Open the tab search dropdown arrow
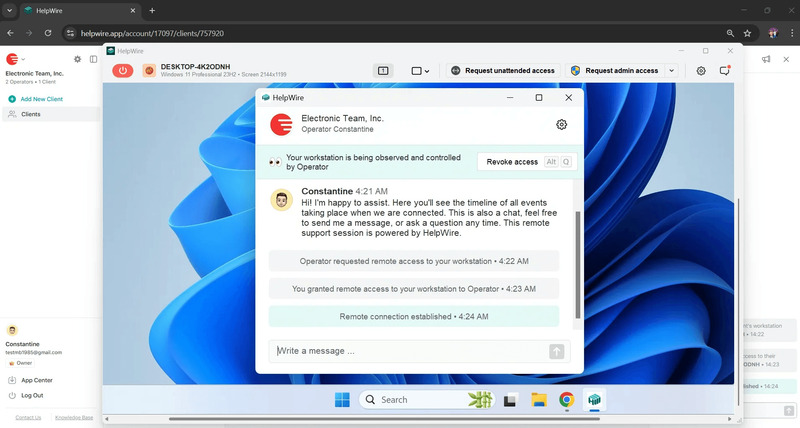The width and height of the screenshot is (800, 428). coord(9,10)
